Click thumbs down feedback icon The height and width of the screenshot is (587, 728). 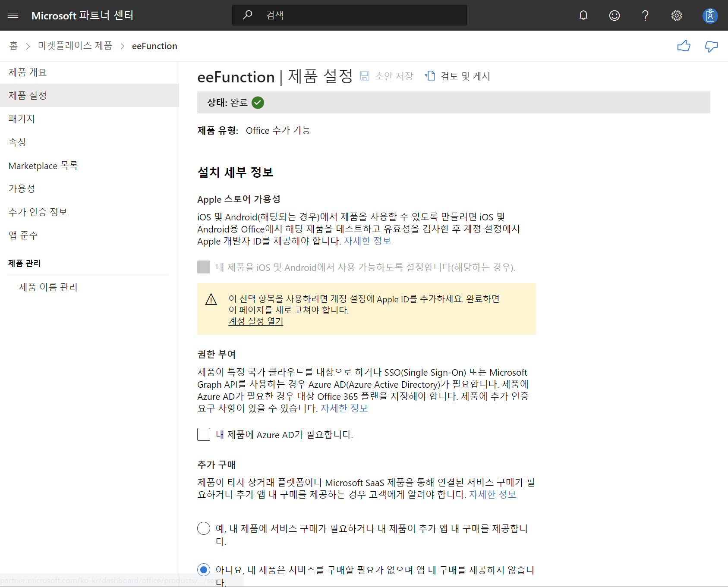[x=711, y=46]
